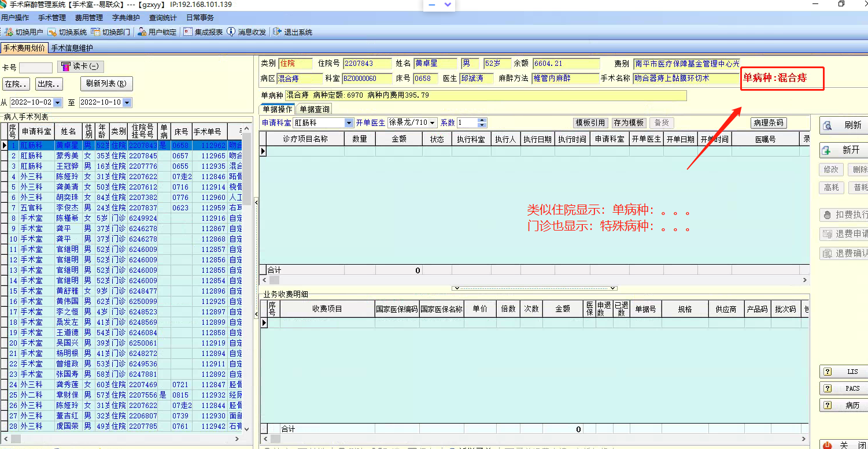Click the patient list vertical scrollbar
The height and width of the screenshot is (449, 868).
pyautogui.click(x=247, y=277)
